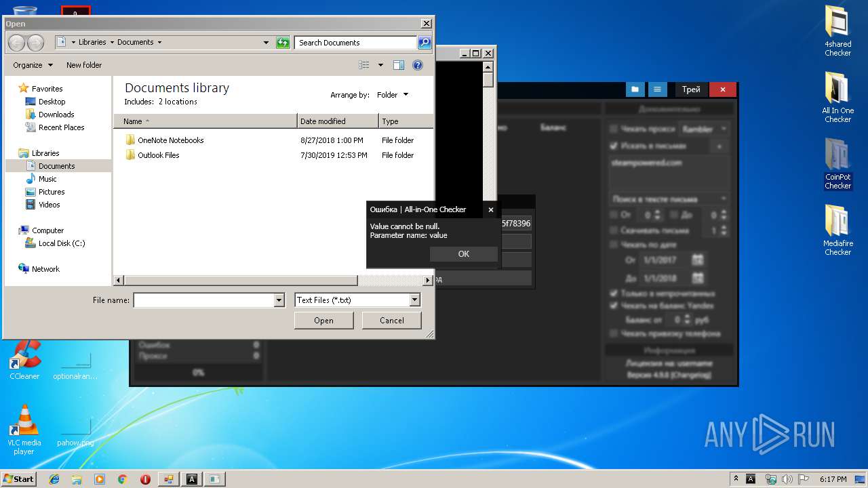This screenshot has width=868, height=488.
Task: Open the Arrange by Folder dropdown
Action: (393, 95)
